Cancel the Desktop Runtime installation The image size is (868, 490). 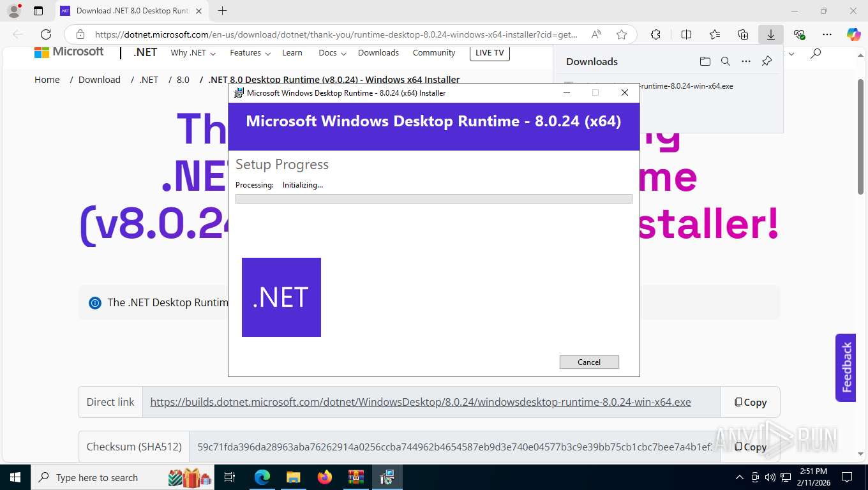[589, 362]
